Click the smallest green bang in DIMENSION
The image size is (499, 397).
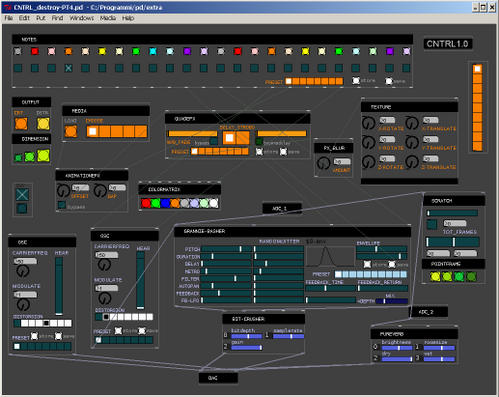tap(18, 158)
